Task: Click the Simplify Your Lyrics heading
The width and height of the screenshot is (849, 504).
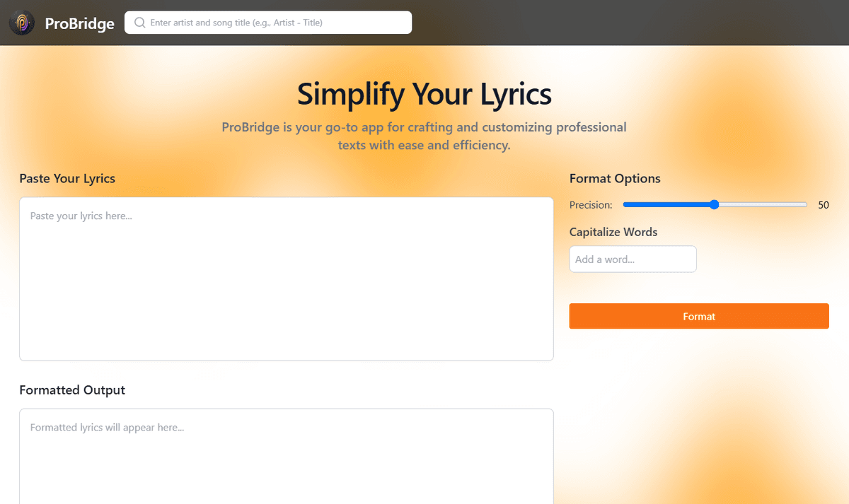Action: (424, 94)
